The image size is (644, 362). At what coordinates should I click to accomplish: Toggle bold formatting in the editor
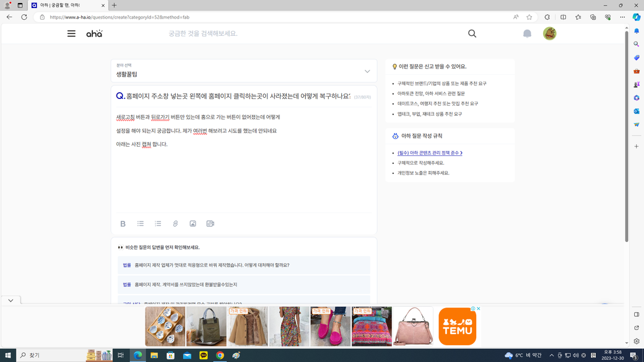pos(123,224)
